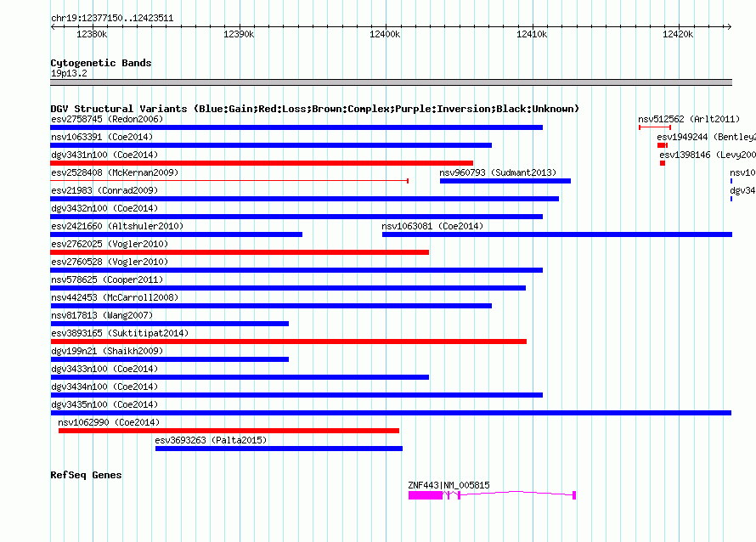Click the esv2758745 (Redon2006) variant label
This screenshot has width=756, height=542.
point(107,119)
